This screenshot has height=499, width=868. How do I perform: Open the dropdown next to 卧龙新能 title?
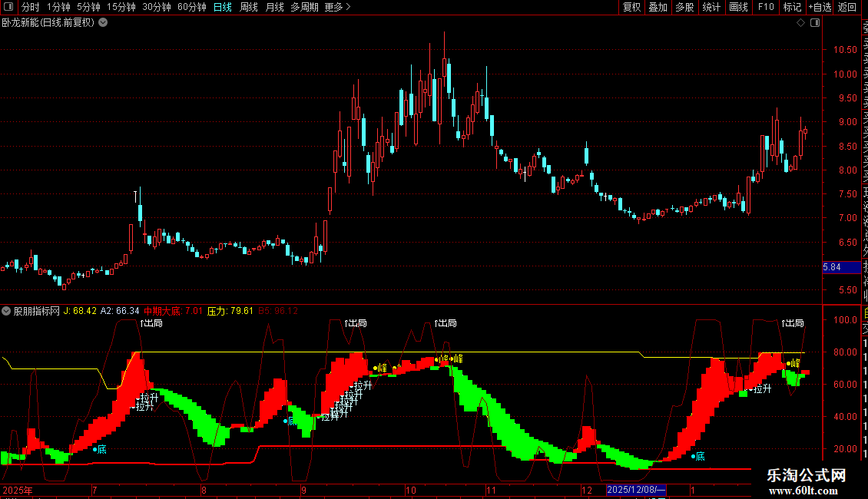pyautogui.click(x=103, y=23)
